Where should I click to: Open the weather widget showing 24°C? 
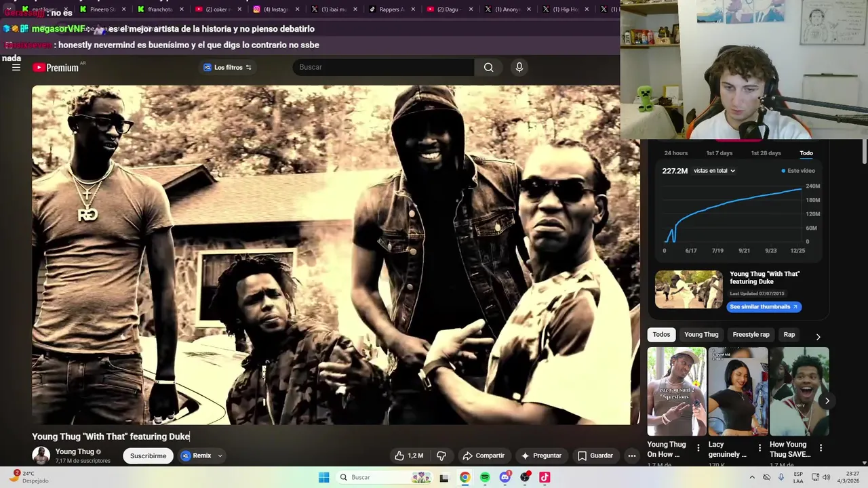tap(30, 477)
